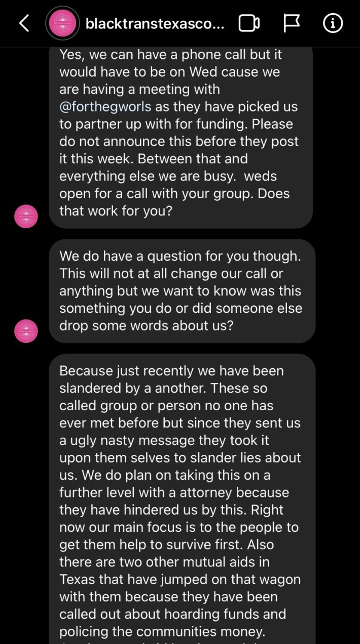Tap sender avatar beside the phone call message

pyautogui.click(x=25, y=216)
